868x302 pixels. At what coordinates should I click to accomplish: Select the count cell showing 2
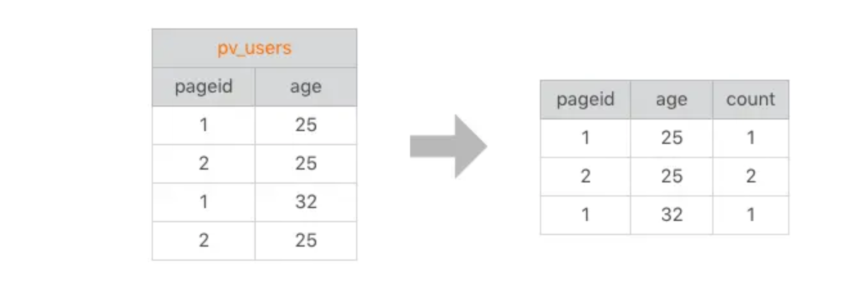point(750,176)
